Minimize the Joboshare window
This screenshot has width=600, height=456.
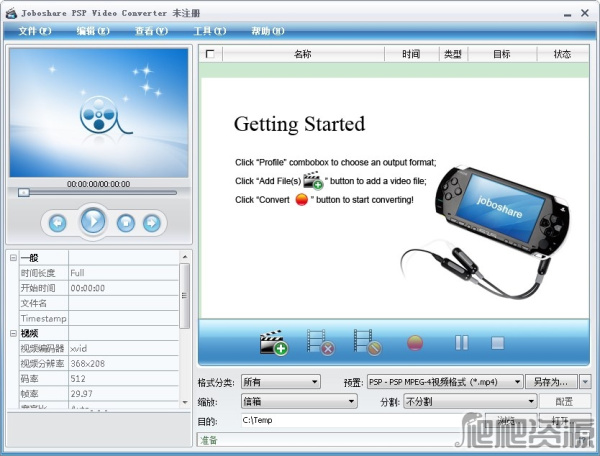click(567, 14)
